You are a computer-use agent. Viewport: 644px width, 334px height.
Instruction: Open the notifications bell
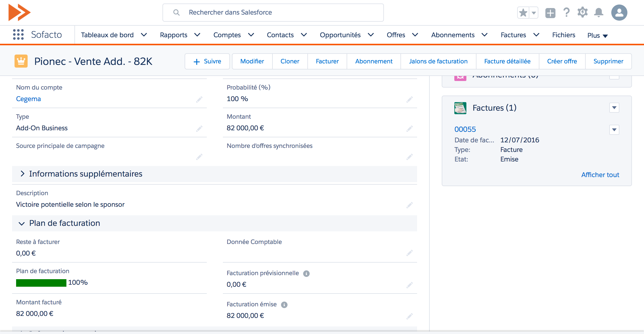tap(599, 12)
